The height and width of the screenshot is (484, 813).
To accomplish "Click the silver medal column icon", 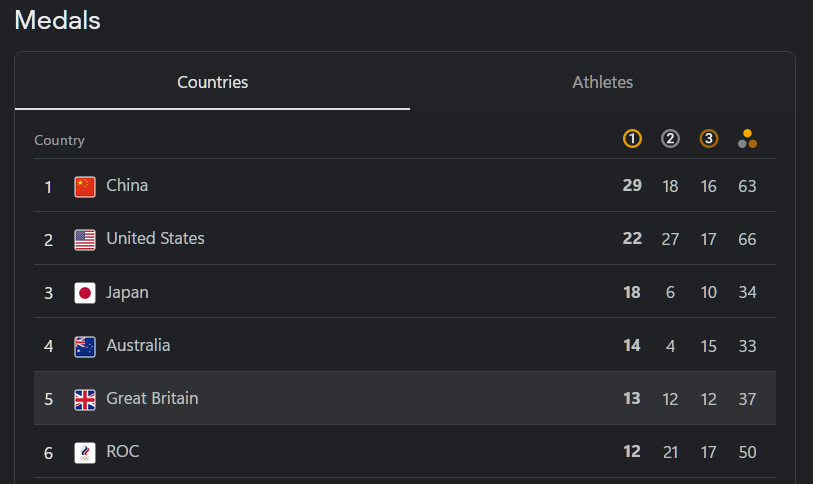I will pos(670,139).
